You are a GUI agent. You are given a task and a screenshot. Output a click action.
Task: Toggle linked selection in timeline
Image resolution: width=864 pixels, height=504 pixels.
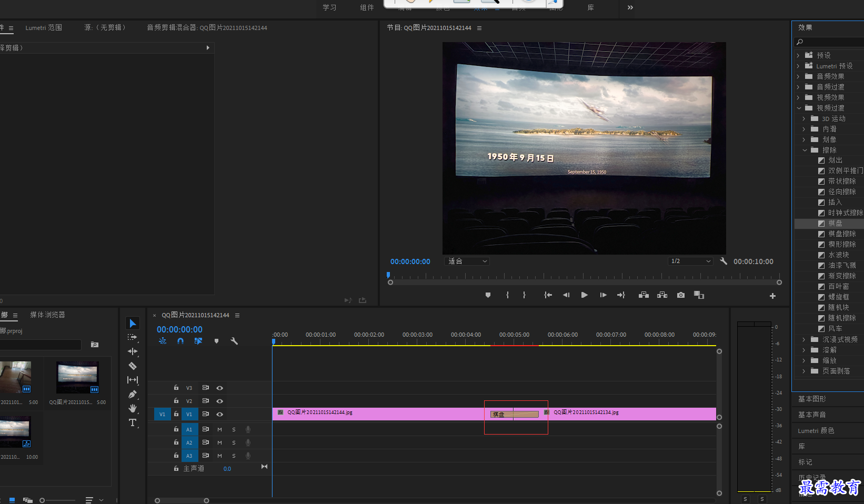point(198,341)
